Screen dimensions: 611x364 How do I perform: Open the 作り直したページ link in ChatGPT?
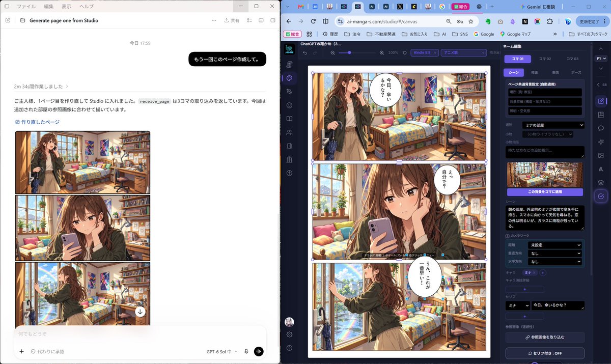click(37, 122)
